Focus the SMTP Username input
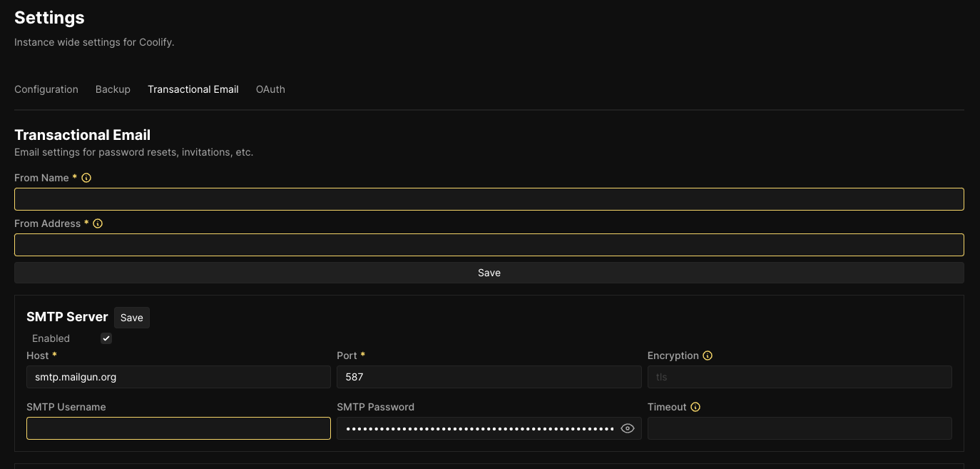 pyautogui.click(x=178, y=428)
